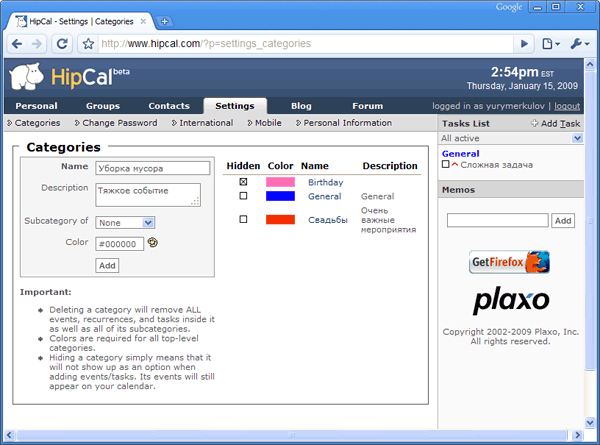Screen dimensions: 600x445
Task: Go to the Forum tab
Action: coord(368,106)
